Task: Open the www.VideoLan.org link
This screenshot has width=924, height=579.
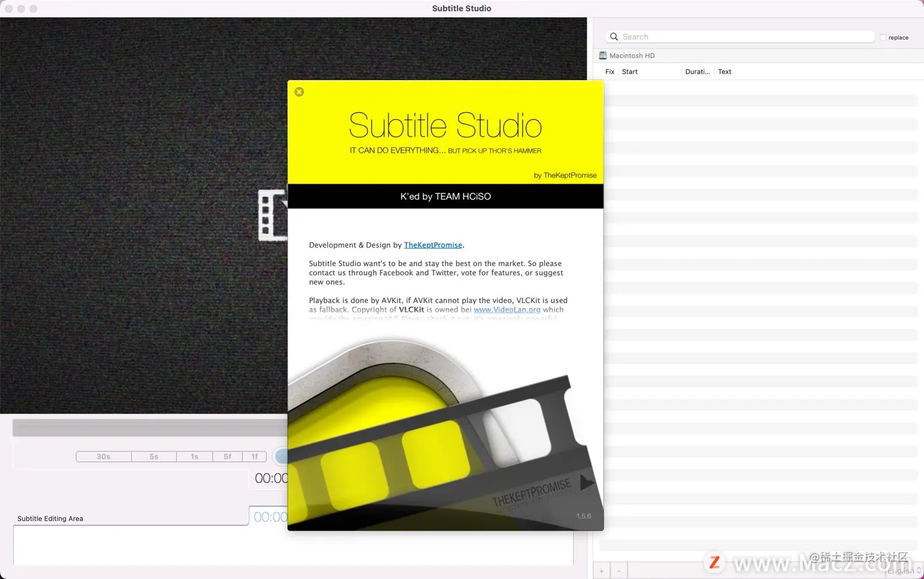Action: pyautogui.click(x=507, y=310)
